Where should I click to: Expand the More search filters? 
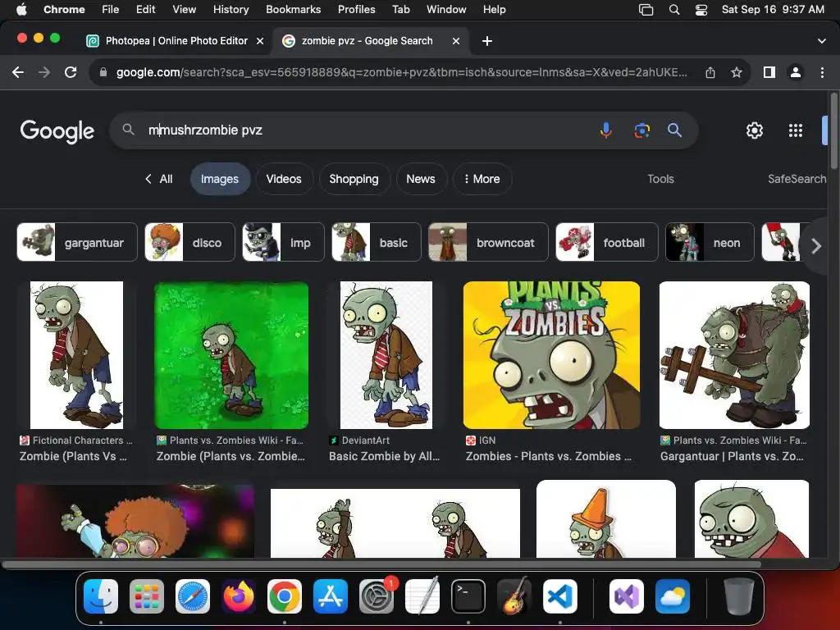pyautogui.click(x=482, y=179)
